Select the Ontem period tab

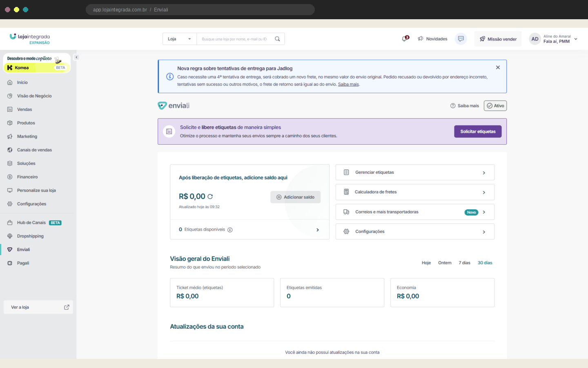point(445,263)
